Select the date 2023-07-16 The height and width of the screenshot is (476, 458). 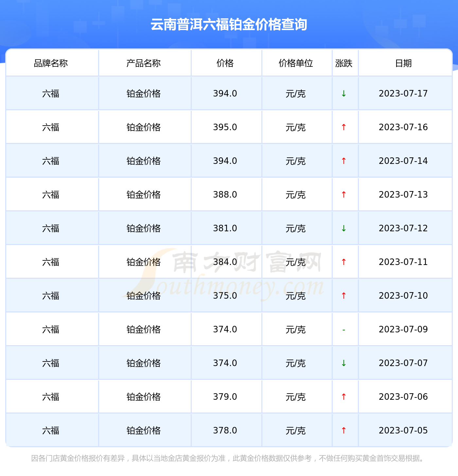coord(403,127)
